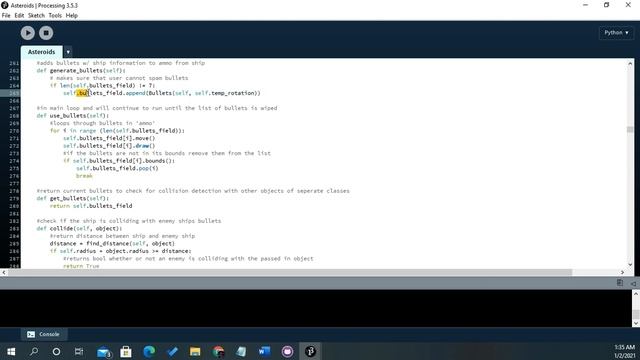Open the Sketch menu

(36, 16)
